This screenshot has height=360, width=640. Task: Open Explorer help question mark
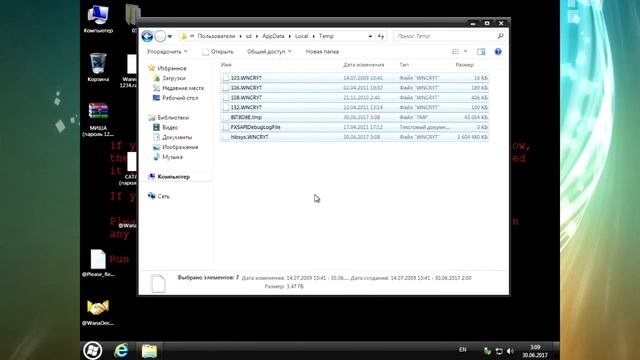tap(498, 52)
